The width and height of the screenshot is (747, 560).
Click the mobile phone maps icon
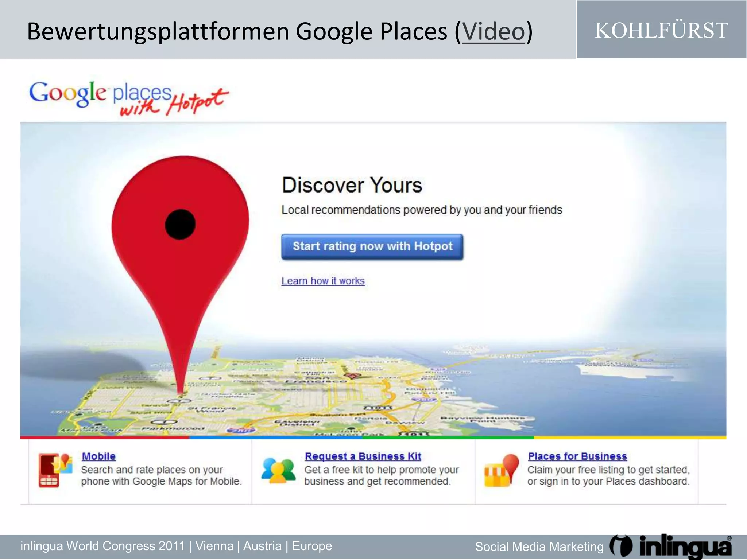point(55,470)
